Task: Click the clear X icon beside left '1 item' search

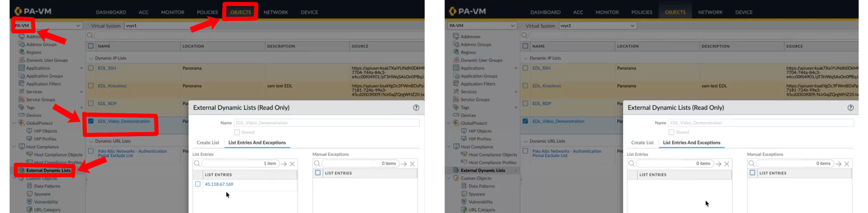Action: [x=292, y=164]
